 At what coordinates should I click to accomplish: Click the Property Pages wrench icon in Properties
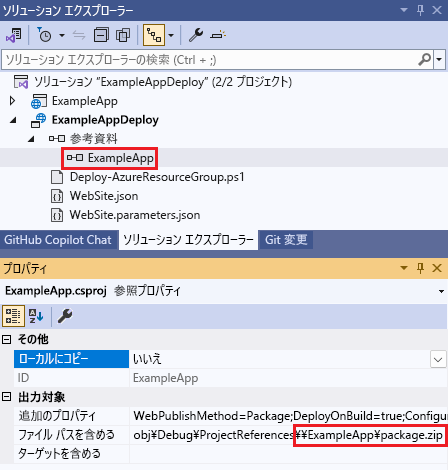[65, 316]
